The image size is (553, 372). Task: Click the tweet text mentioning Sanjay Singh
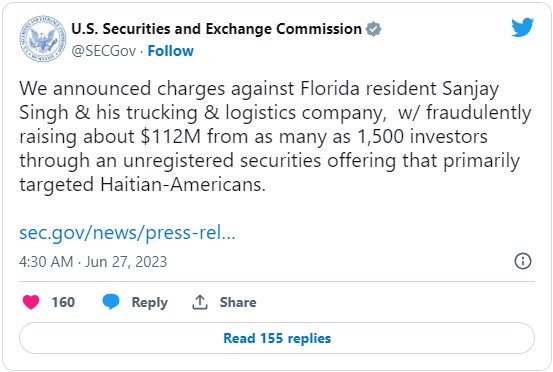point(275,136)
